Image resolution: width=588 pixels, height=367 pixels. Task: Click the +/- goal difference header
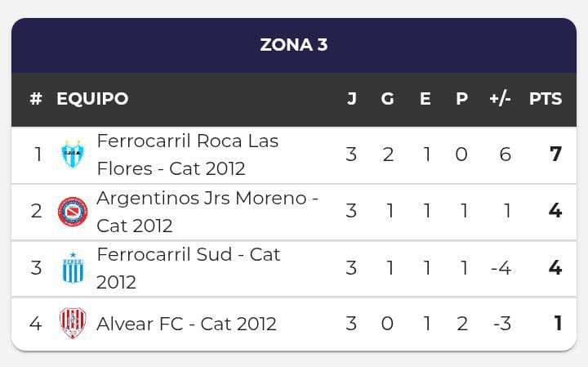[501, 99]
